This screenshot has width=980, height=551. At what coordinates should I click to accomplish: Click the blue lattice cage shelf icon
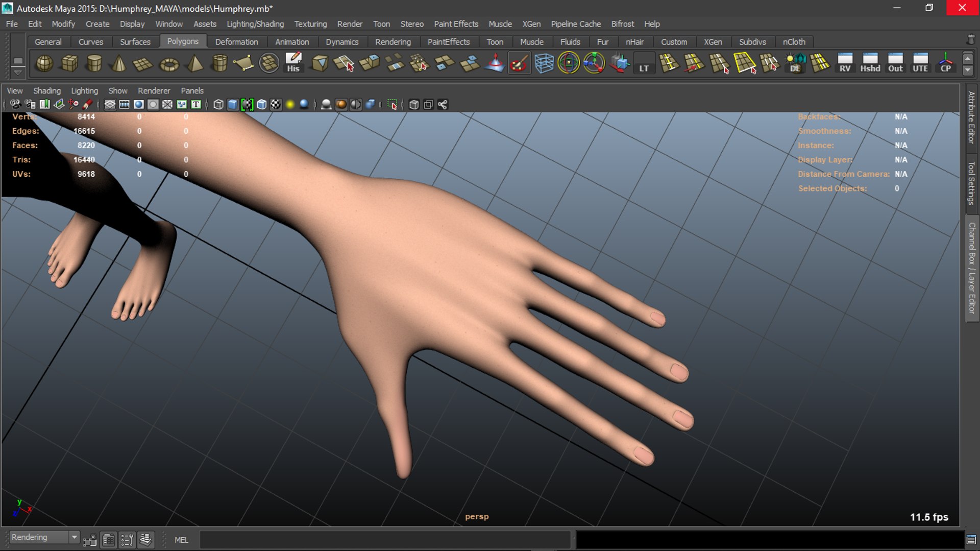[544, 63]
